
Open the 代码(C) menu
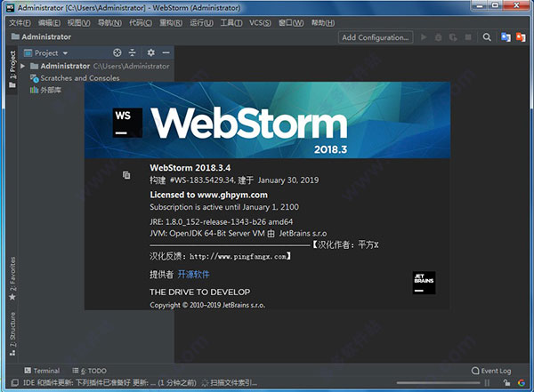[141, 23]
